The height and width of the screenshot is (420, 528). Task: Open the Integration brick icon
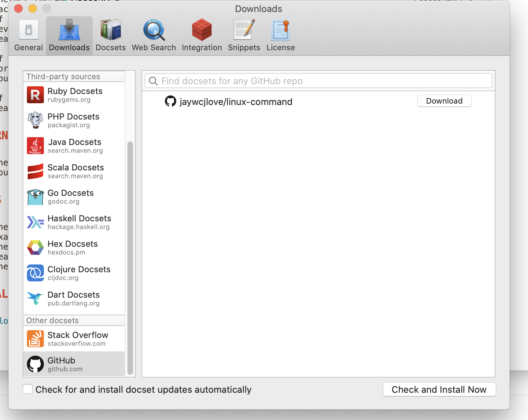click(202, 30)
